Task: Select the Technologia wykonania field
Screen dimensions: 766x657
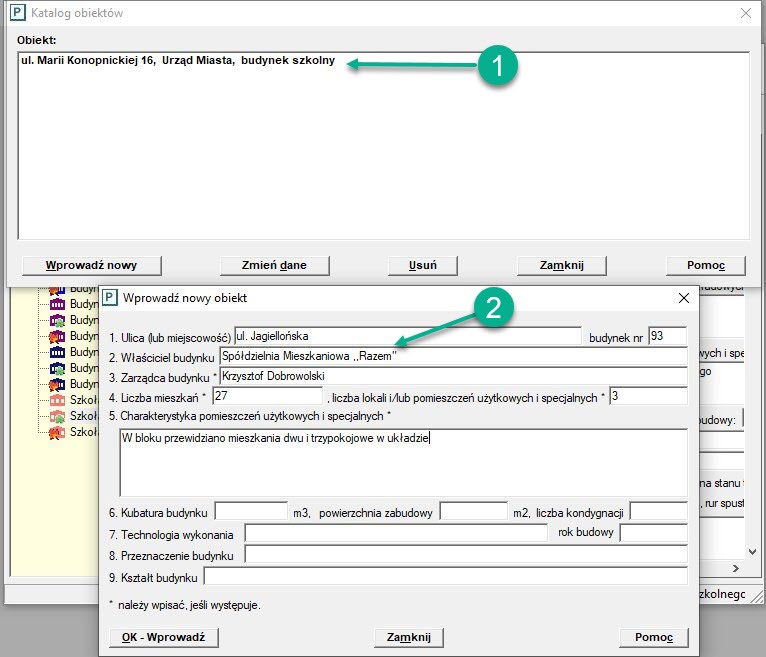Action: pos(396,533)
